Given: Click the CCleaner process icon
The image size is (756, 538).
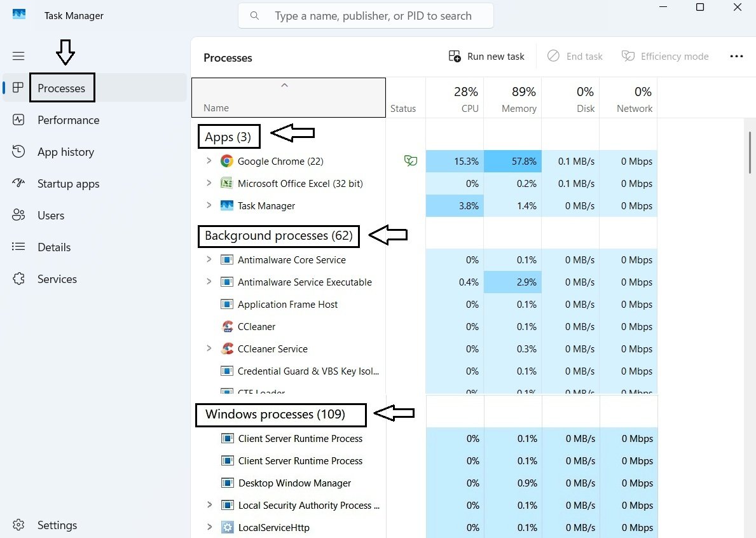Looking at the screenshot, I should coord(226,326).
